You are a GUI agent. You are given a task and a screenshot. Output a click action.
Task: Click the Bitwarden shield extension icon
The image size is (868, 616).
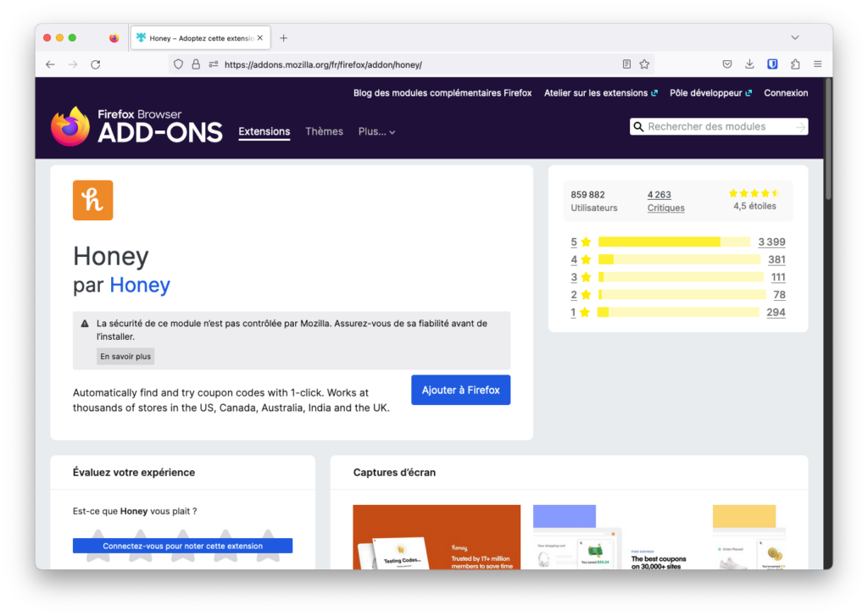(x=773, y=64)
